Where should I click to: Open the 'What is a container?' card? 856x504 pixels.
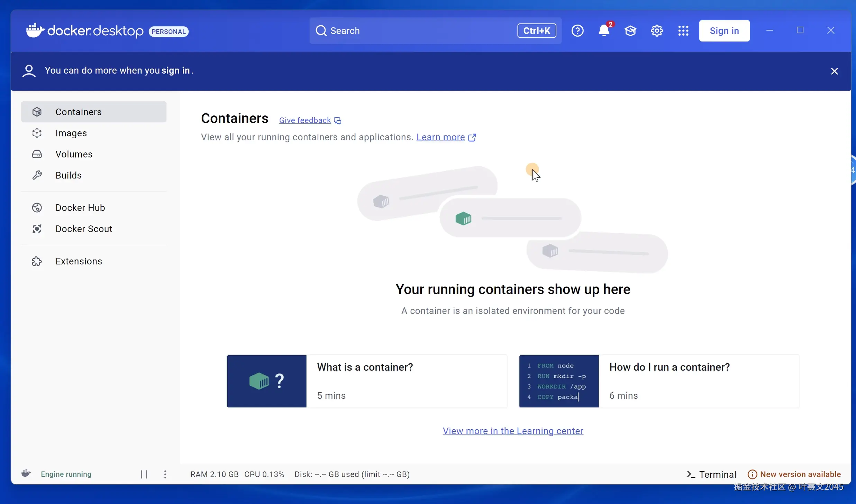coord(367,381)
